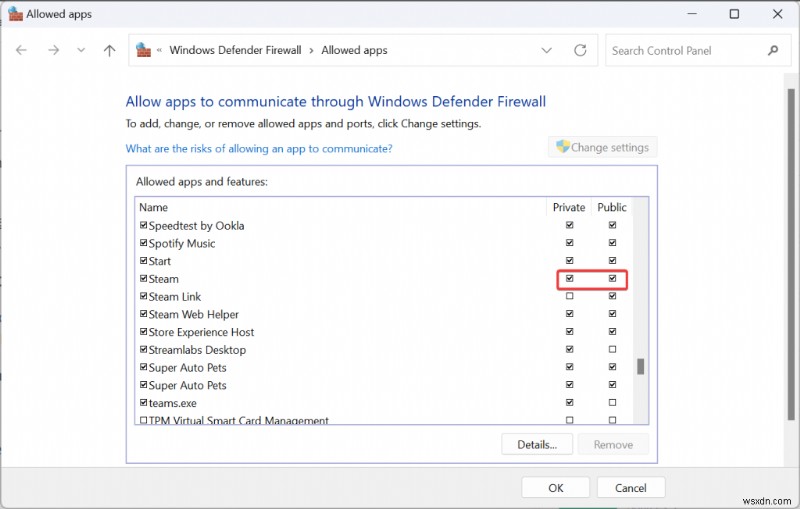The image size is (800, 509).
Task: Toggle Steam Private checkbox
Action: click(x=569, y=278)
